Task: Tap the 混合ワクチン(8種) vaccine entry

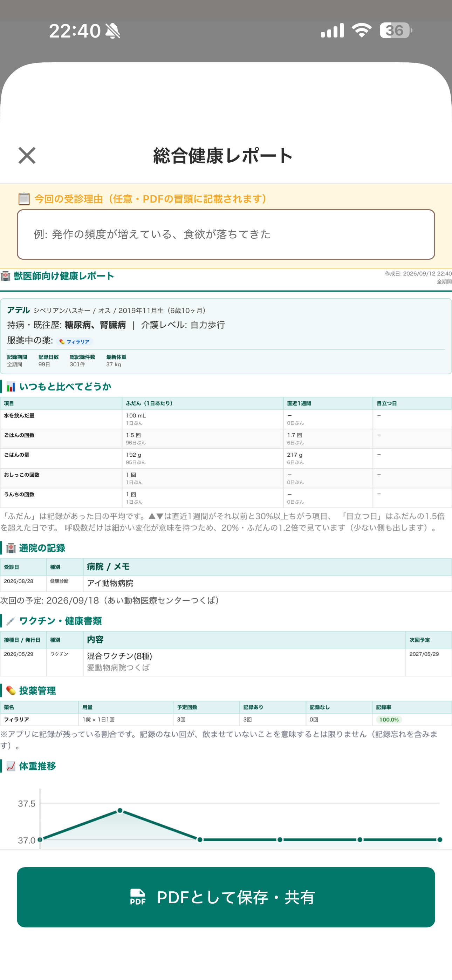Action: pyautogui.click(x=119, y=656)
